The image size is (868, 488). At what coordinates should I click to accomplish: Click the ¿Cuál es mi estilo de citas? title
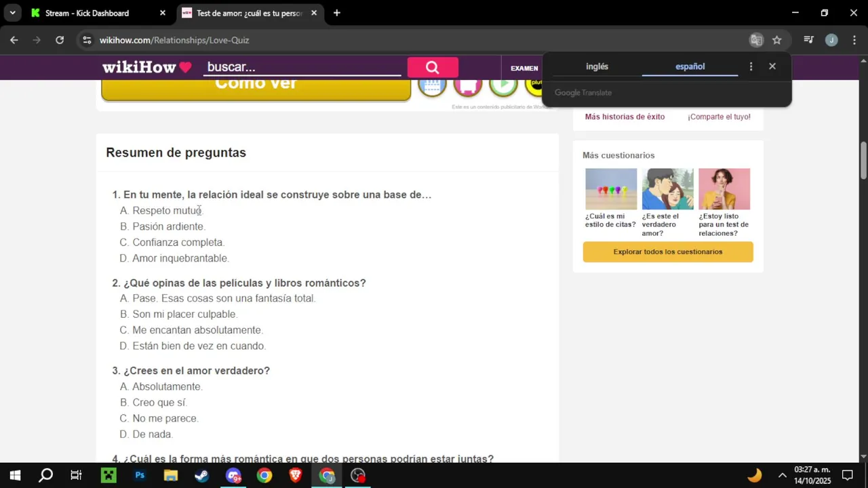(x=610, y=220)
